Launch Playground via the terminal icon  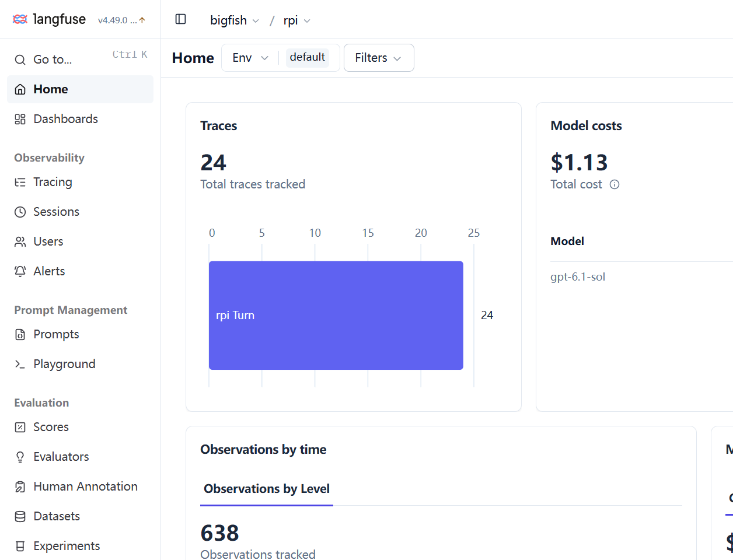click(x=20, y=364)
